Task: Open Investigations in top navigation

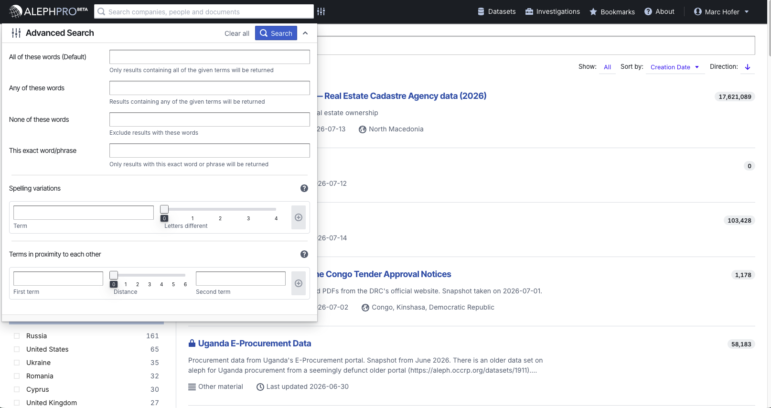Action: point(552,11)
